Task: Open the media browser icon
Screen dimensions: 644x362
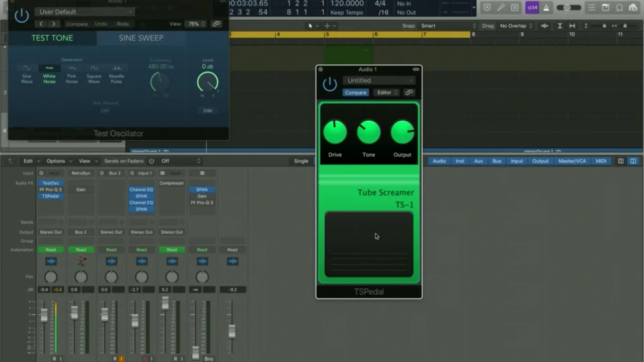Action: tap(634, 8)
